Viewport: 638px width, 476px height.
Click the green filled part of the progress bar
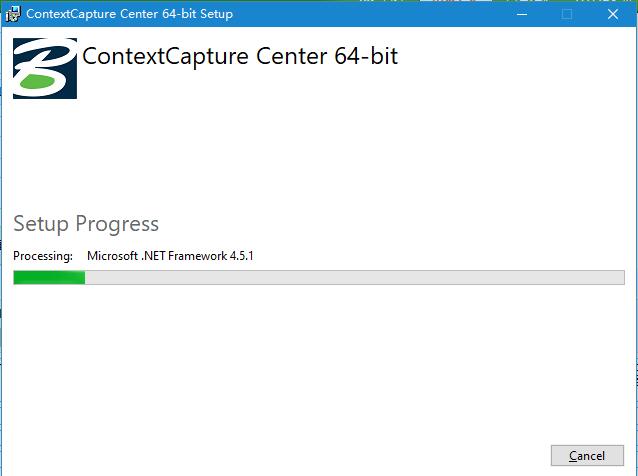[x=49, y=278]
